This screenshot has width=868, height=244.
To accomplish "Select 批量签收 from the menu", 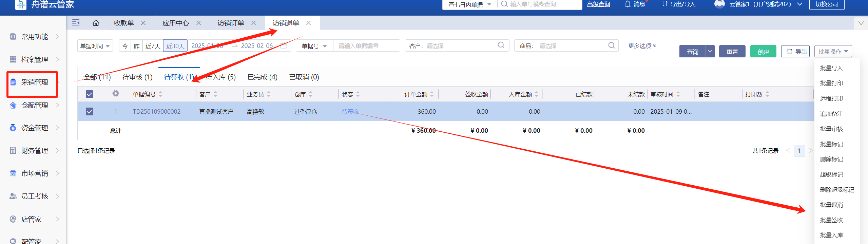I will point(831,220).
